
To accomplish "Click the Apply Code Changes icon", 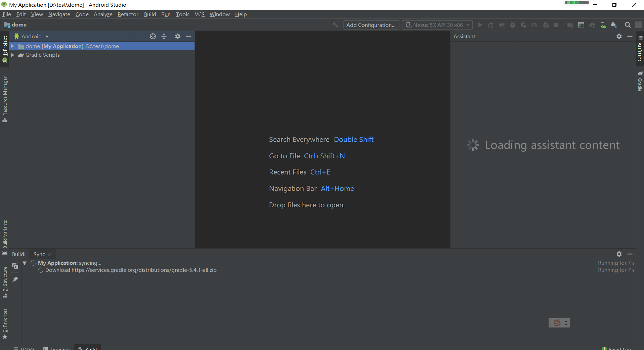I will pyautogui.click(x=502, y=25).
